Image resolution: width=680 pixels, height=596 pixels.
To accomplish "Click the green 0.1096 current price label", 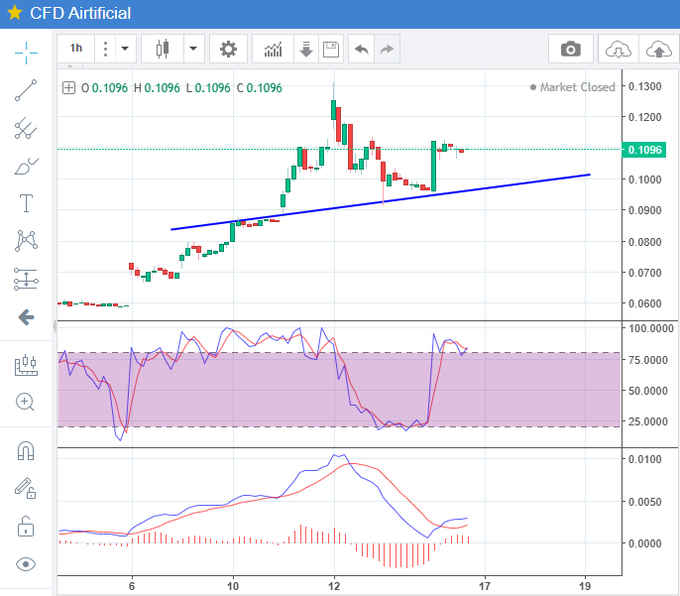I will coord(644,150).
